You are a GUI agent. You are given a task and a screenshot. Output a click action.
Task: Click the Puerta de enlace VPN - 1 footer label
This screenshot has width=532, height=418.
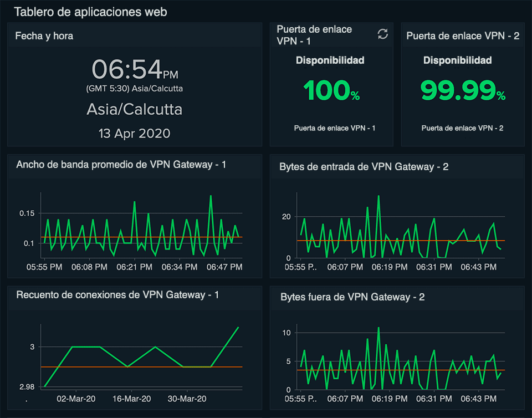click(335, 128)
